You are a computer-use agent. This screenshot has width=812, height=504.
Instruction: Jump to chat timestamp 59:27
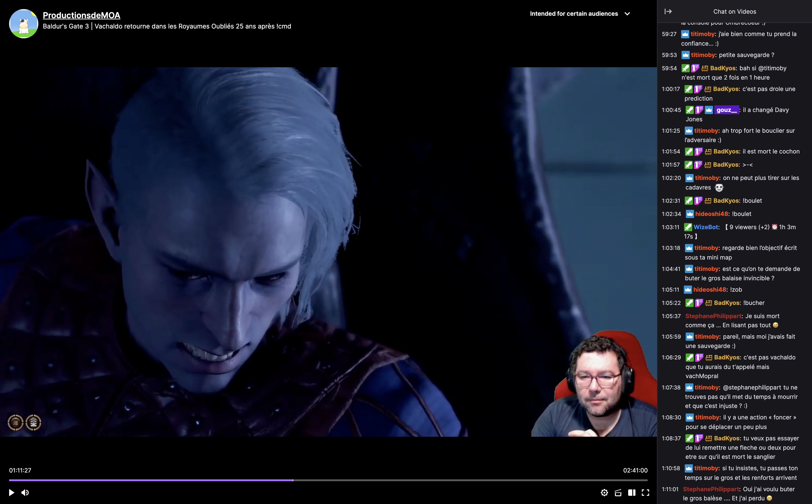[x=669, y=34]
